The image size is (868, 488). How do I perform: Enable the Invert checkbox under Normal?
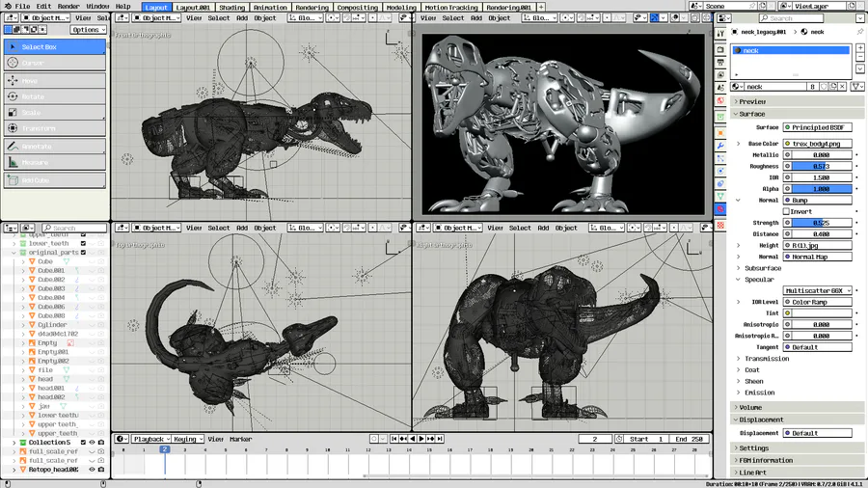(786, 211)
